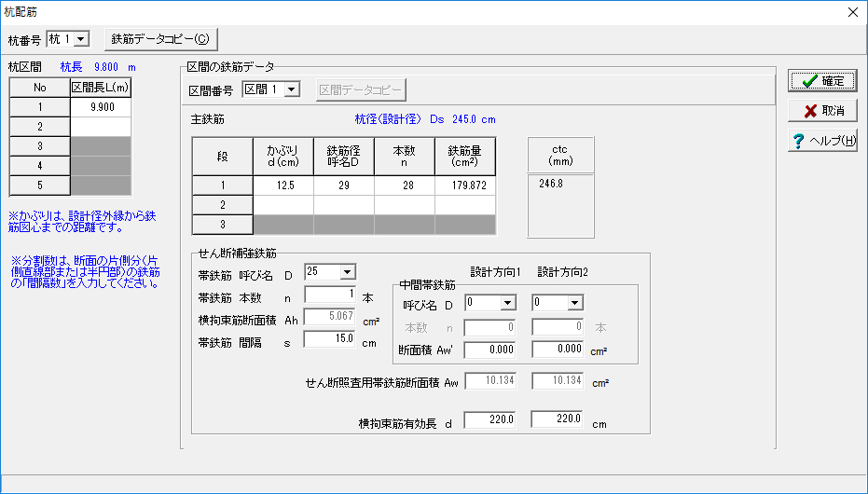
Task: Click 中間帯鉄筋 本数 n field for 設計方向1
Action: (x=489, y=327)
